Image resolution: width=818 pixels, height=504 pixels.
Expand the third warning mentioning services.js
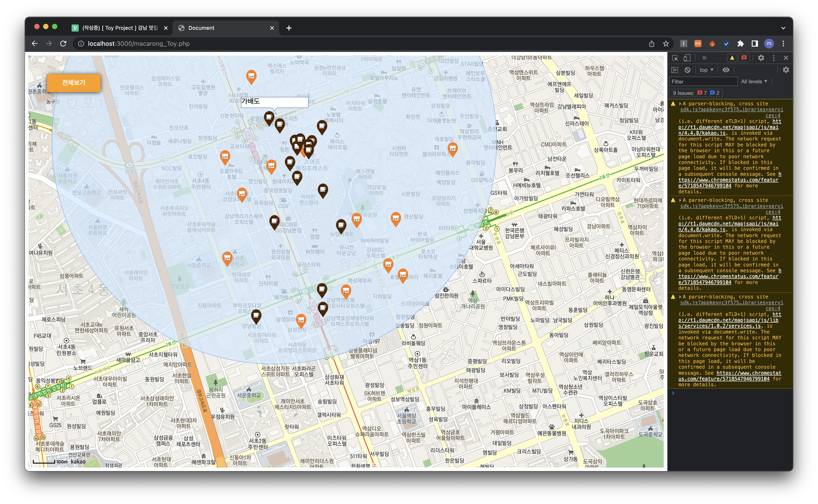680,297
